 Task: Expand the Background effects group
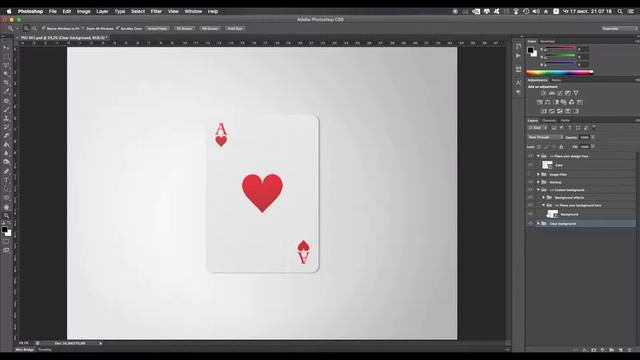[543, 198]
